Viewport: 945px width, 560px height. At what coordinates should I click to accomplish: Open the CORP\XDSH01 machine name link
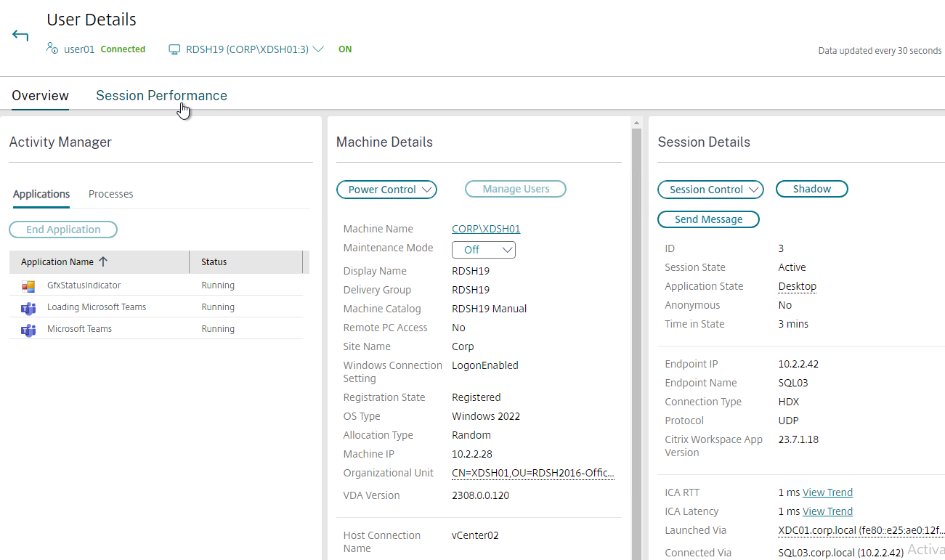coord(486,229)
